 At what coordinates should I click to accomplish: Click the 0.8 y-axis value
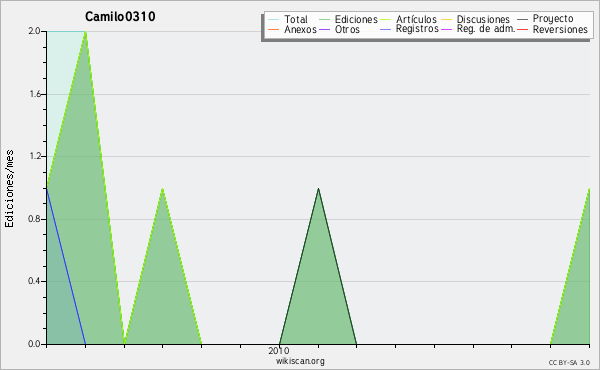tap(34, 219)
